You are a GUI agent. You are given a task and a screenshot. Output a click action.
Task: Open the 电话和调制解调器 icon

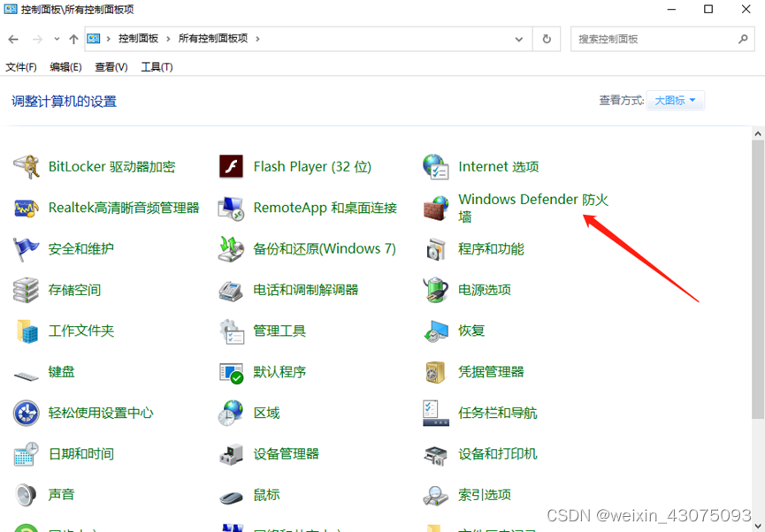(231, 291)
